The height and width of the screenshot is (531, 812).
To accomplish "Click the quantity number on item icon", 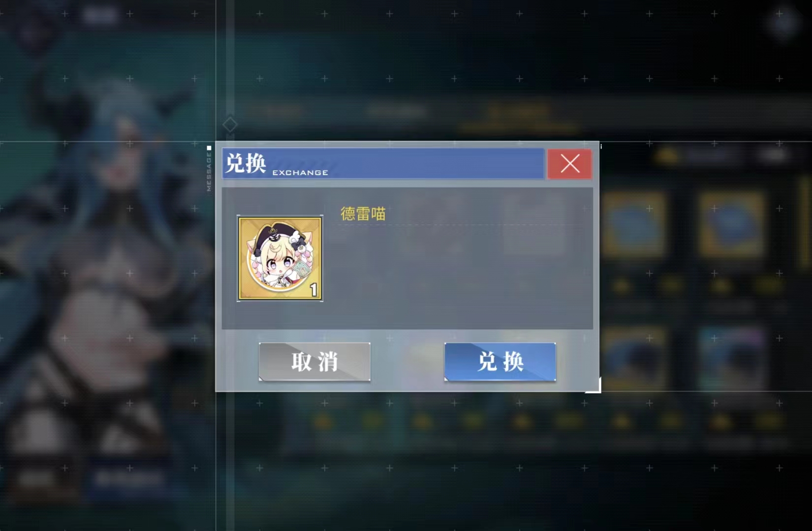I will coord(313,290).
